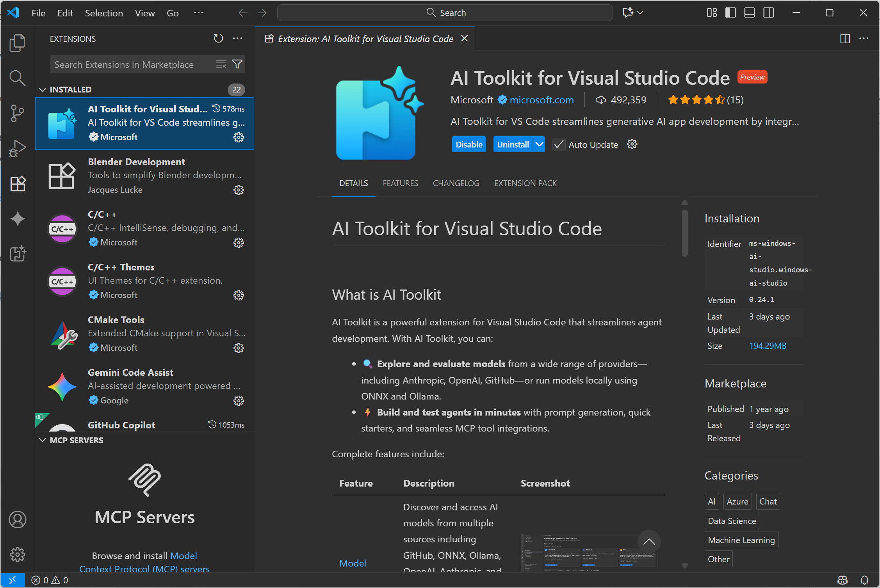
Task: Collapse the MCP SERVERS section
Action: point(43,440)
